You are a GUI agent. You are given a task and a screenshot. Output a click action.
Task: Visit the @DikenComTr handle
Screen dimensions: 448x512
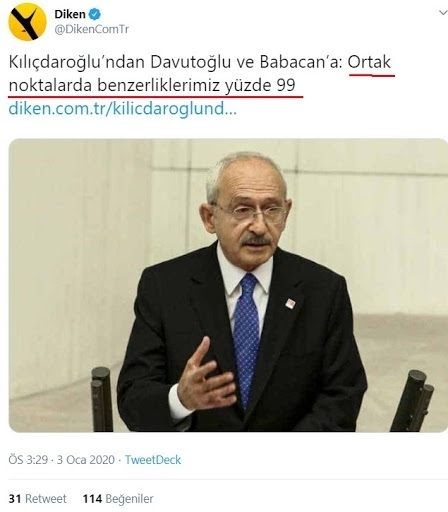tap(91, 29)
